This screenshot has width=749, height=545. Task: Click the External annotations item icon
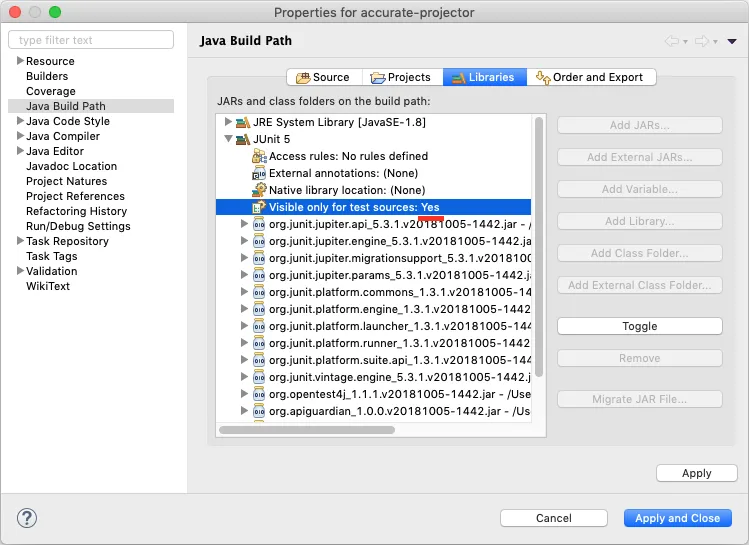point(259,173)
